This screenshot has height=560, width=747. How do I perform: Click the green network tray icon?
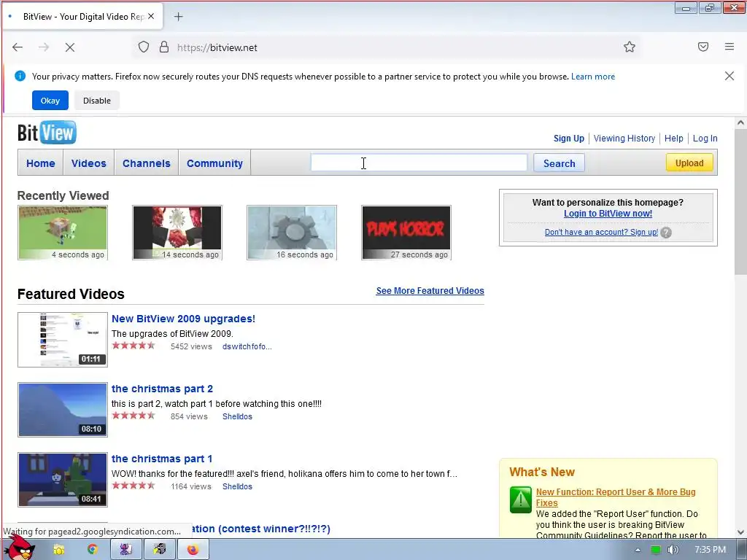(x=656, y=550)
